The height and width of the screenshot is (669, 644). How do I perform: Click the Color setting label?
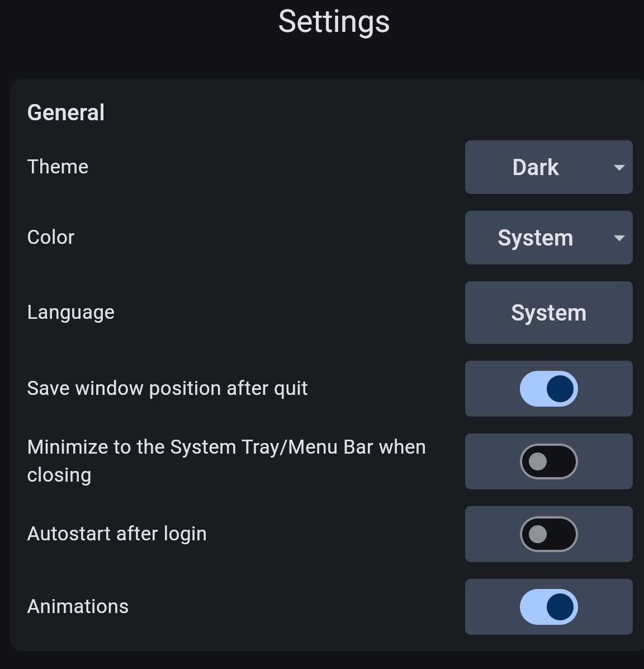(x=51, y=237)
